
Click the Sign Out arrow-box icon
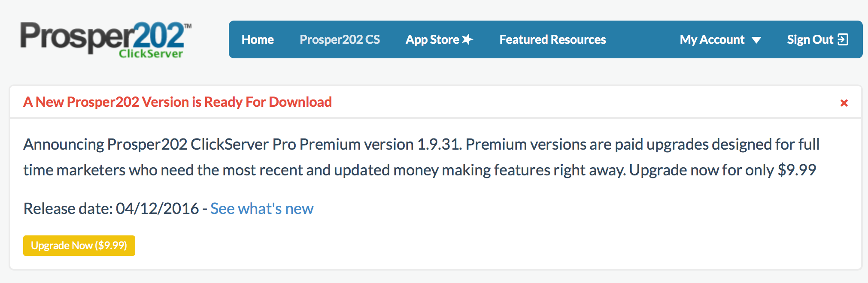pyautogui.click(x=843, y=39)
